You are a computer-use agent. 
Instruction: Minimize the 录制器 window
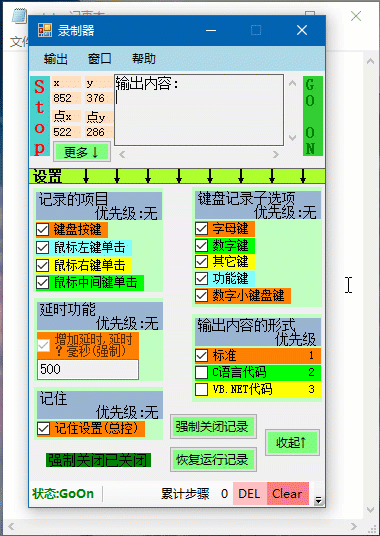click(x=211, y=30)
